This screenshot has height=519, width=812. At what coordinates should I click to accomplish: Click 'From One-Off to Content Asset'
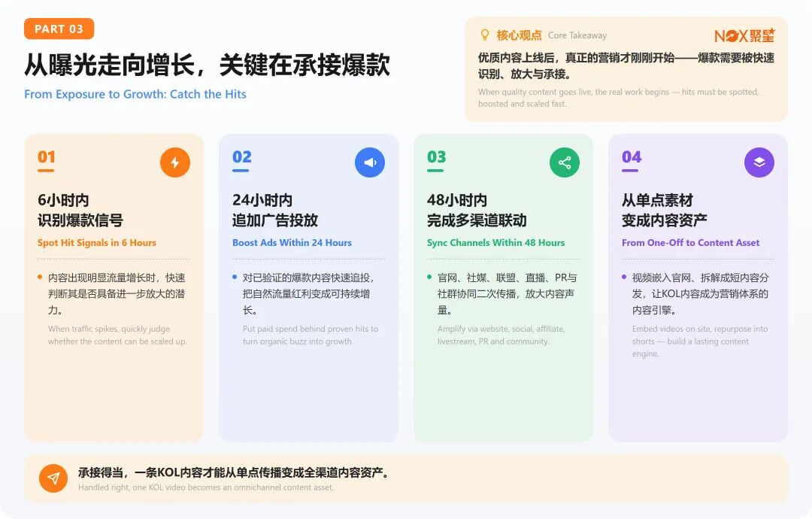tap(690, 242)
